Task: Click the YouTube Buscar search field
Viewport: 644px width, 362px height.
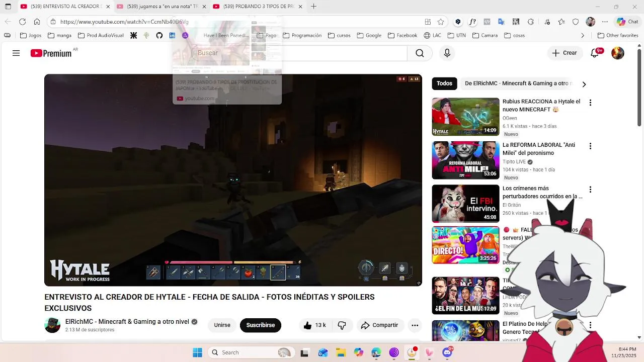Action: tap(299, 53)
